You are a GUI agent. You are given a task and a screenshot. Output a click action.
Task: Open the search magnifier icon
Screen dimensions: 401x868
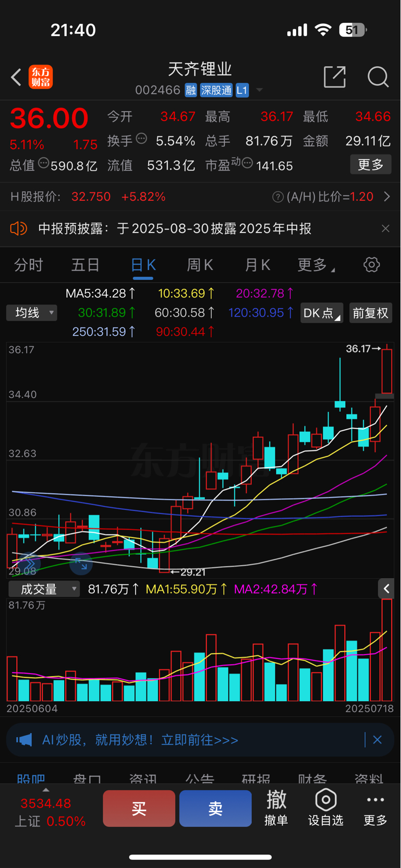point(378,77)
